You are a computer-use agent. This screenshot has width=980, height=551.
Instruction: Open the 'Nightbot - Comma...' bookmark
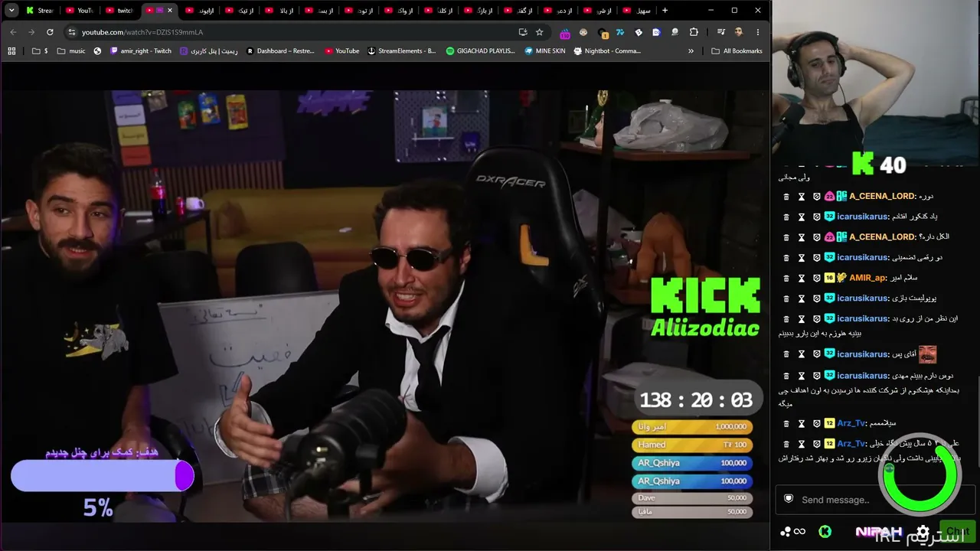606,51
